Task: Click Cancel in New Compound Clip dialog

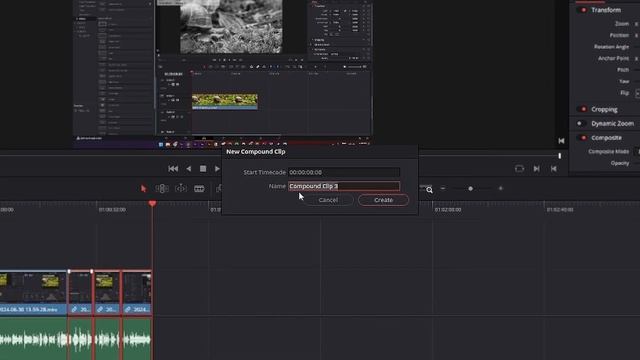Action: pos(328,200)
